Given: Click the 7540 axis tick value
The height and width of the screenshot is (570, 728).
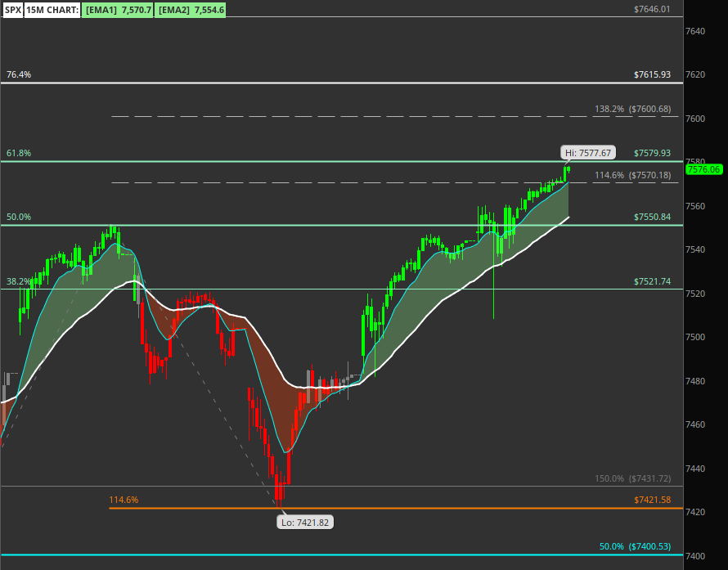Looking at the screenshot, I should pos(695,249).
